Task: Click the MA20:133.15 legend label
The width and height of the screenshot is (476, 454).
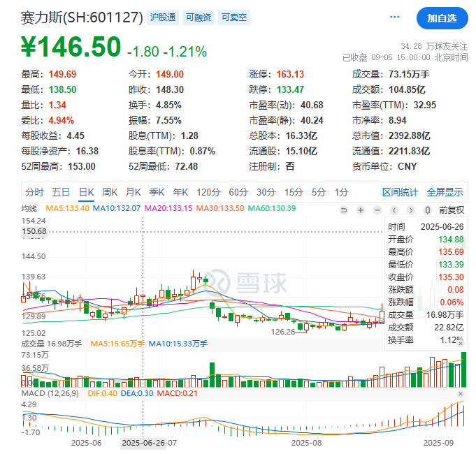Action: 168,208
